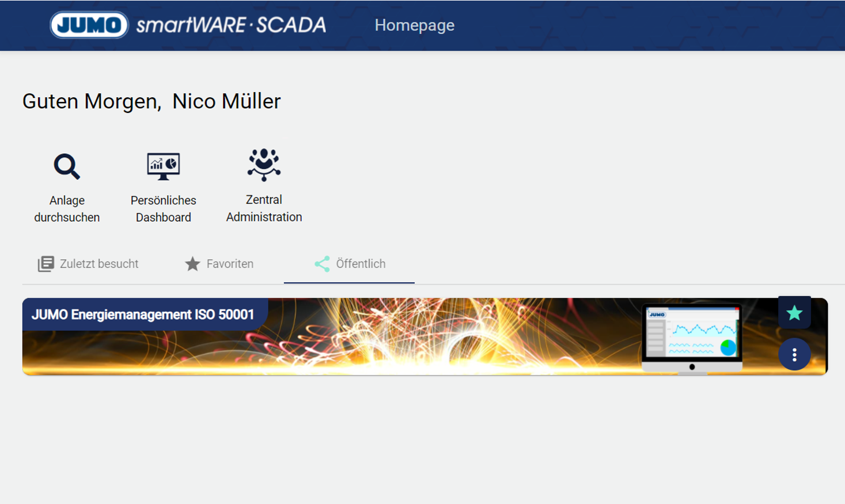Viewport: 845px width, 504px height.
Task: Click the Zuletzt besucht list icon
Action: [x=46, y=264]
